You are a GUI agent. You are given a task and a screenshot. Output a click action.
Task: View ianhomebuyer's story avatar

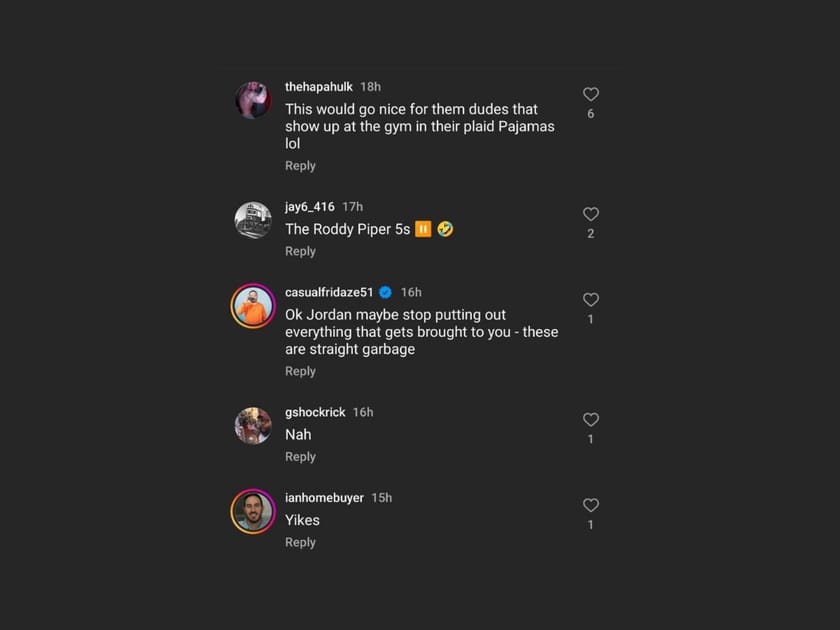point(253,511)
